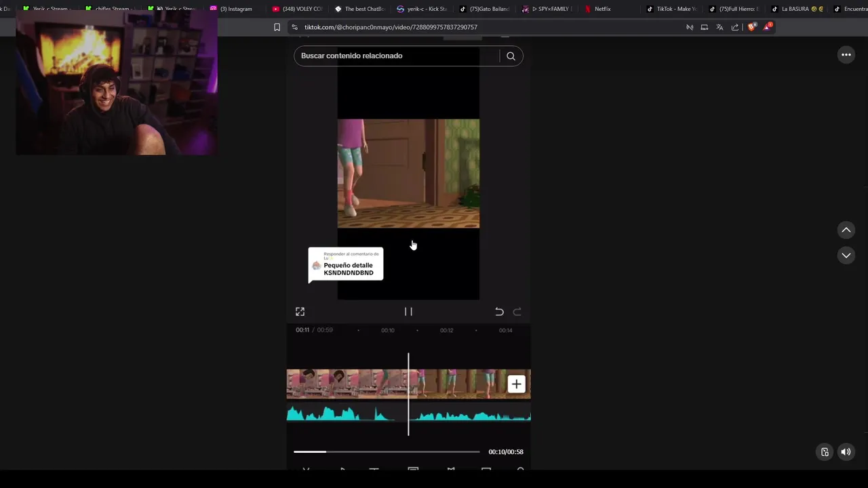Screen dimensions: 868x488
Task: Click the search magnifier icon
Action: click(511, 56)
